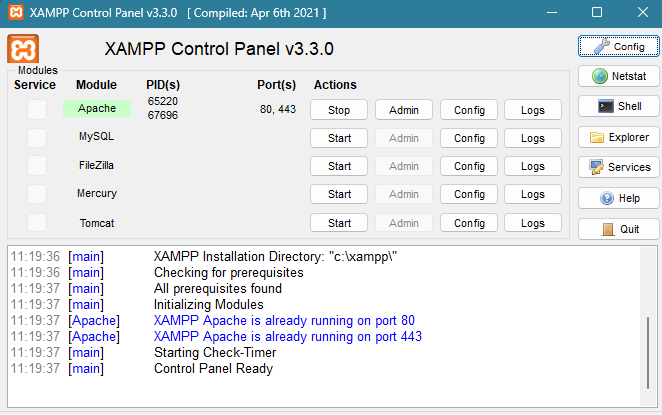Click the 'Control Panel Ready' log line

pyautogui.click(x=213, y=369)
